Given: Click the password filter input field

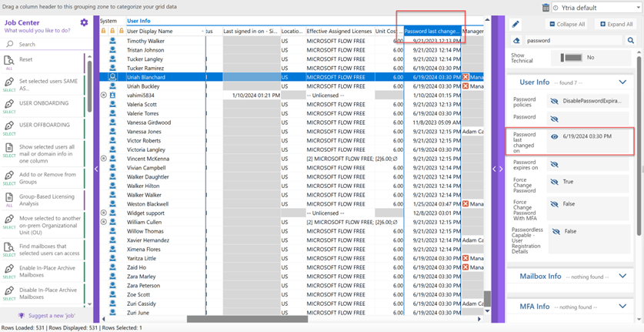Looking at the screenshot, I should click(x=574, y=40).
